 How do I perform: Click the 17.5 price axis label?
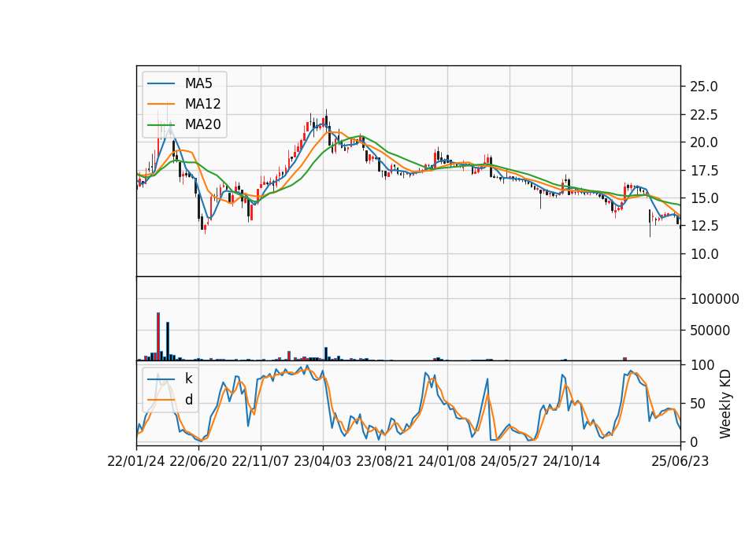pyautogui.click(x=704, y=171)
